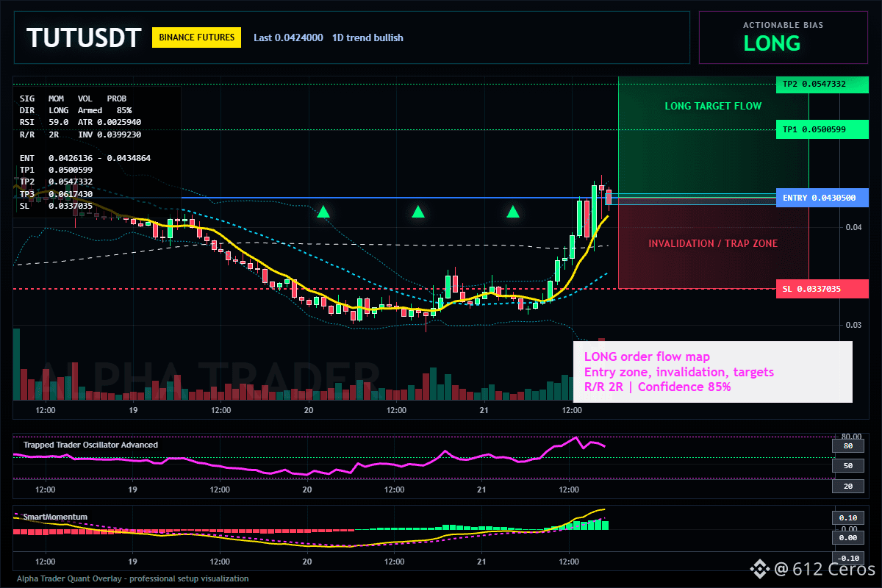The image size is (882, 588).
Task: Click the large green LONG bias text
Action: point(772,43)
